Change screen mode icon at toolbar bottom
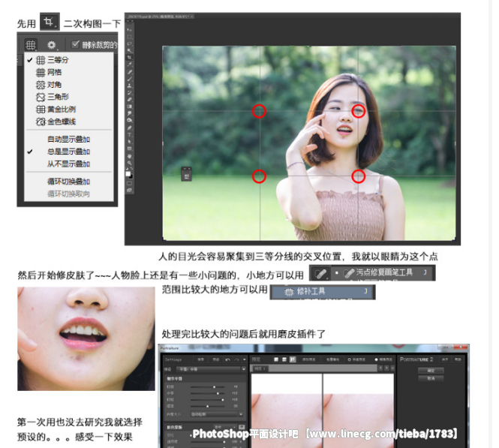This screenshot has height=448, width=499. [x=130, y=190]
